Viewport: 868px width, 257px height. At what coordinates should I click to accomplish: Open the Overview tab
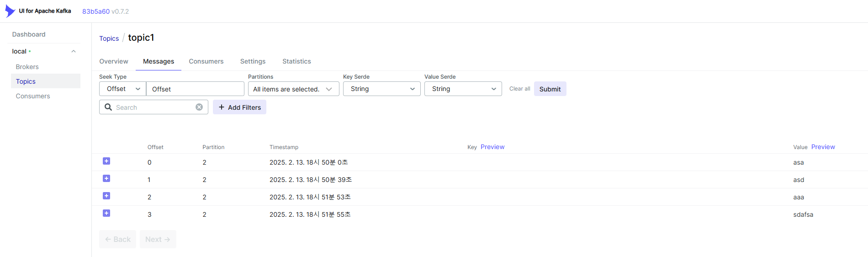tap(114, 61)
